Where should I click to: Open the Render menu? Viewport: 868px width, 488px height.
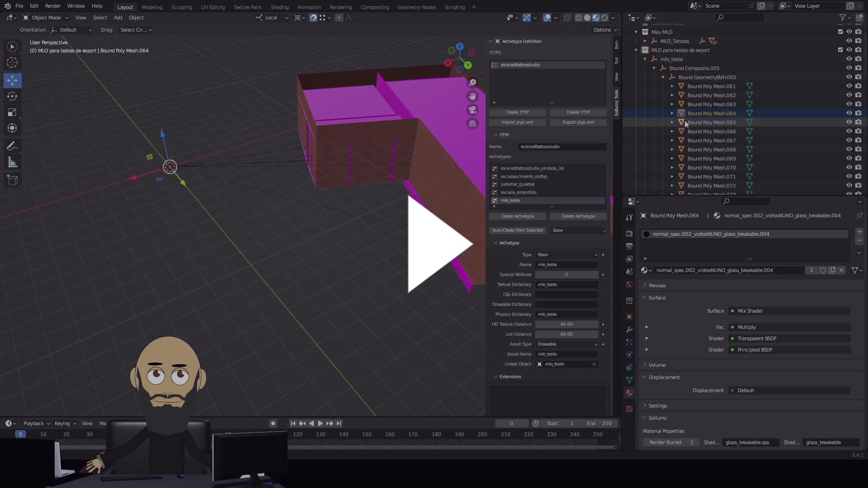click(52, 6)
